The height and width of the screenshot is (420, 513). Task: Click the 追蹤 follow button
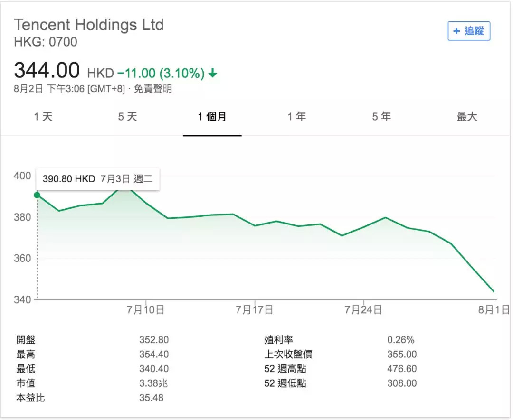(x=468, y=31)
